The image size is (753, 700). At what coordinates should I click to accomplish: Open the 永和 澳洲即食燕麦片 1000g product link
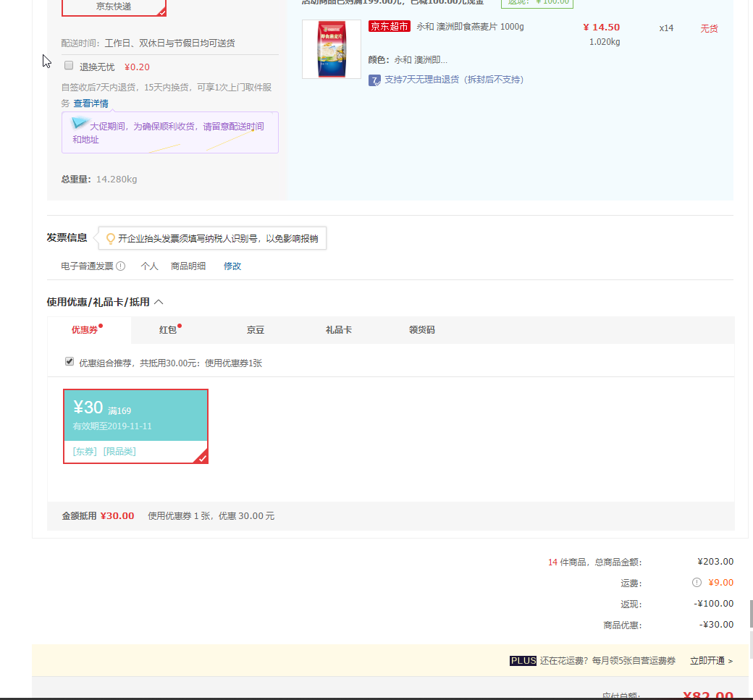pos(470,27)
